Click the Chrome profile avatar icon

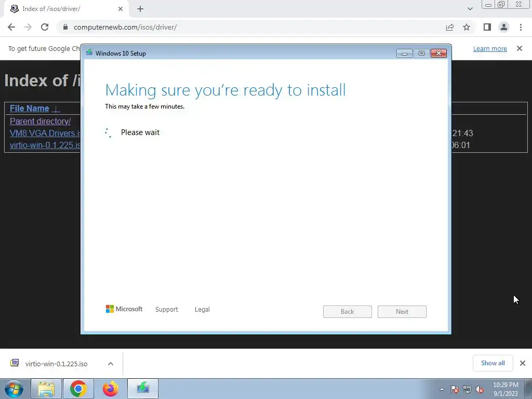tap(504, 27)
